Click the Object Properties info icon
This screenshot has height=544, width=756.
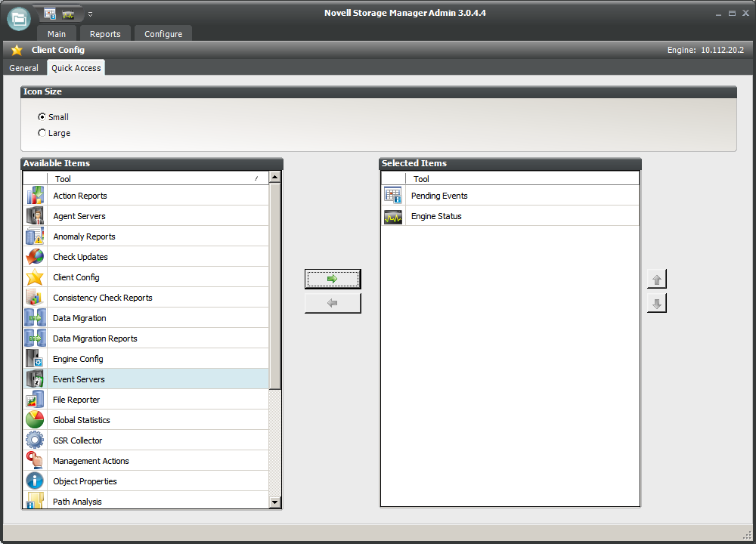[x=36, y=481]
